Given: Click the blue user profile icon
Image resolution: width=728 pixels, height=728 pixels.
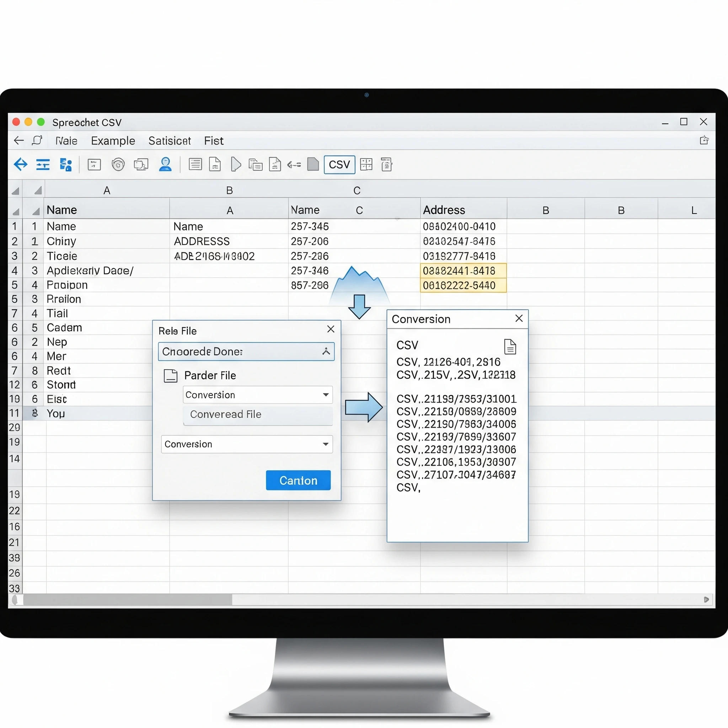Looking at the screenshot, I should tap(165, 165).
